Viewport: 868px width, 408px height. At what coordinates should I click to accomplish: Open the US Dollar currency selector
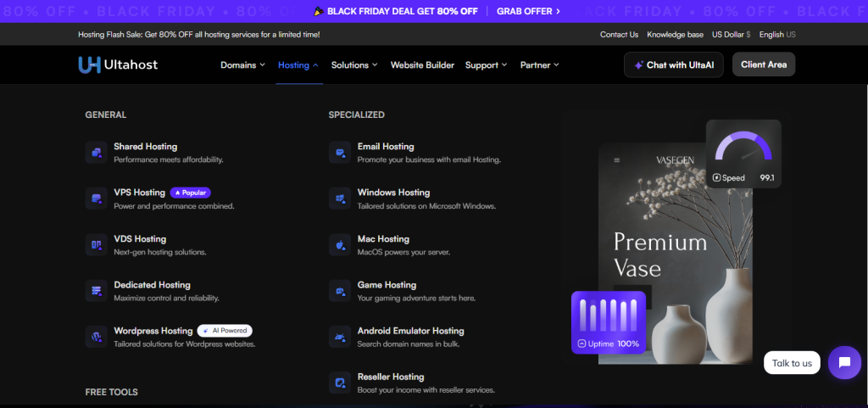point(732,34)
